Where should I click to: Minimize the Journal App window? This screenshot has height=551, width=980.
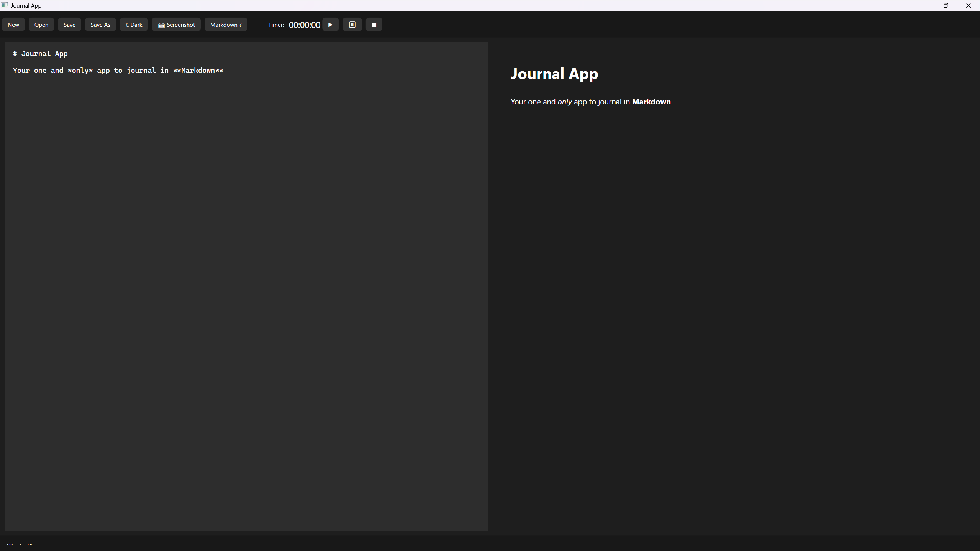point(924,5)
